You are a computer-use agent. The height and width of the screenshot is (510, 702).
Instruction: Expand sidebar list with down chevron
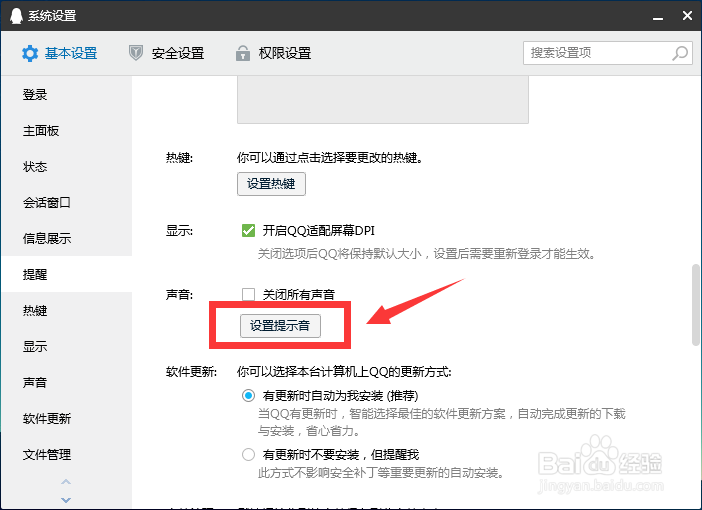(x=66, y=500)
